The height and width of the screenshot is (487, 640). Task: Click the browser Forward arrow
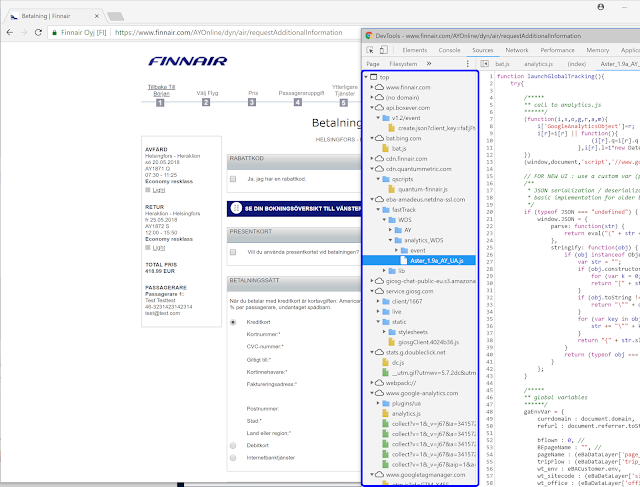pos(24,32)
